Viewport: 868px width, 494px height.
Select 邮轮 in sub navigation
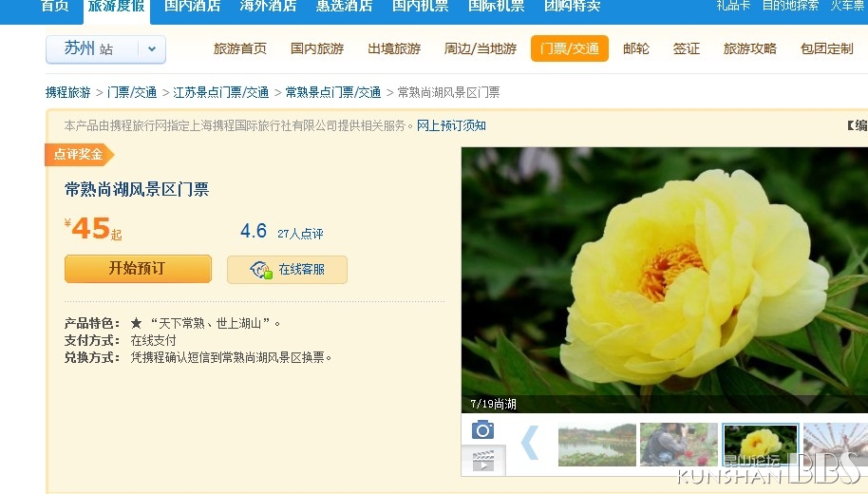(636, 48)
